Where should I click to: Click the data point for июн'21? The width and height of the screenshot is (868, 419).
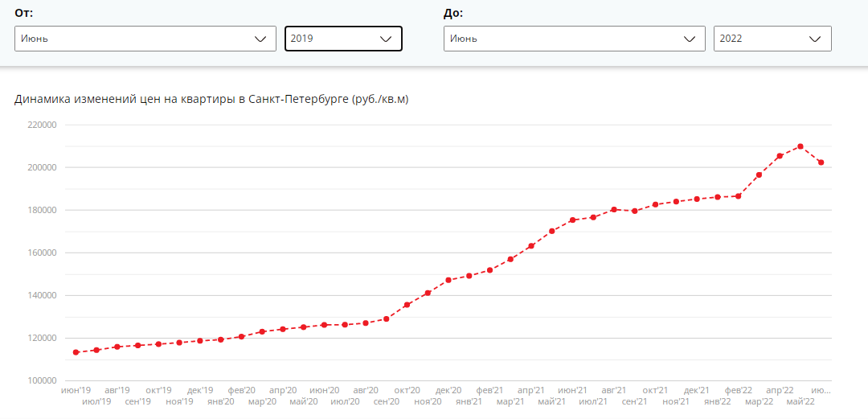(572, 220)
